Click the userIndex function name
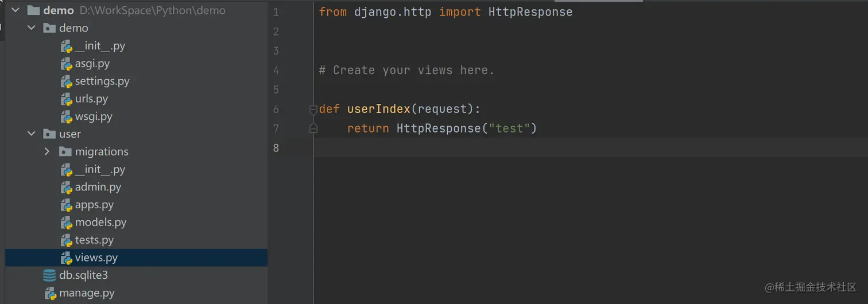 [379, 109]
